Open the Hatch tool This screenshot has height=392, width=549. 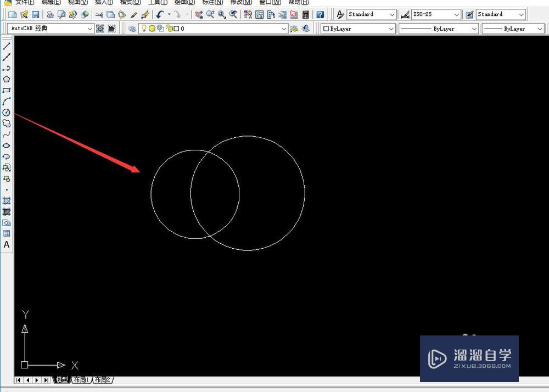pos(7,200)
